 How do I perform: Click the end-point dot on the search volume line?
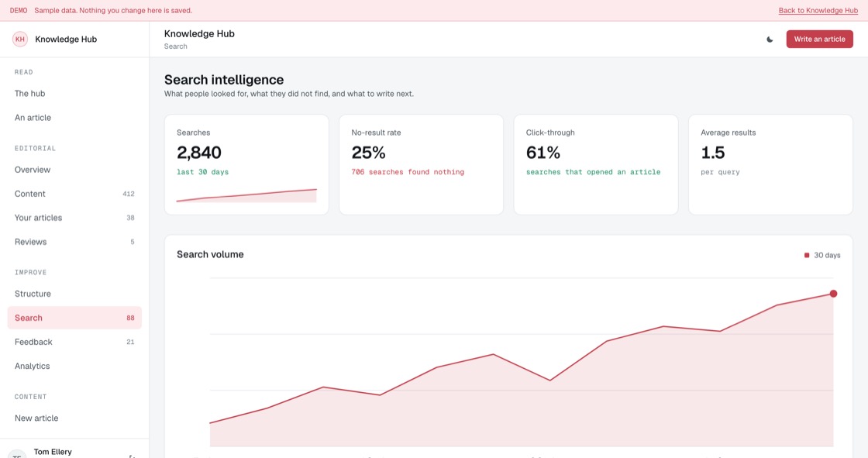click(x=833, y=294)
